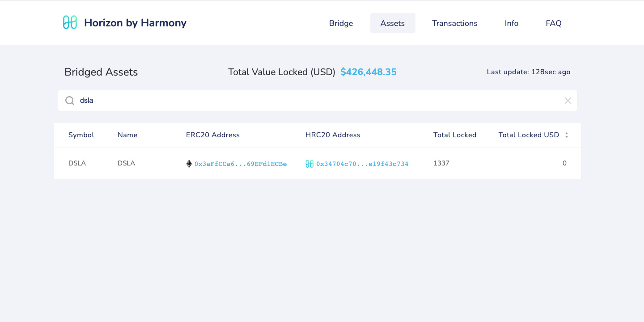Sort by Total Locked USD arrows
This screenshot has width=644, height=322.
click(567, 135)
